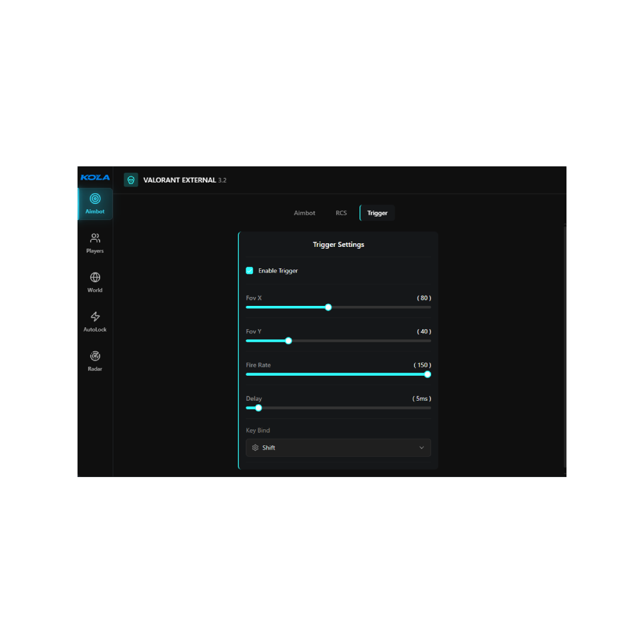Screen dimensions: 644x644
Task: Click the skull icon next to VALORANT EXTERNAL
Action: tap(131, 179)
